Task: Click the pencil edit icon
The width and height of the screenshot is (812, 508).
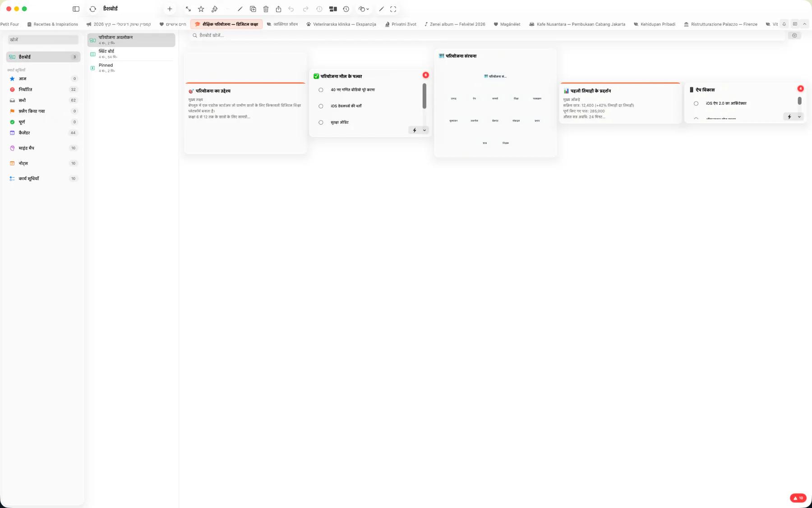Action: tap(240, 9)
